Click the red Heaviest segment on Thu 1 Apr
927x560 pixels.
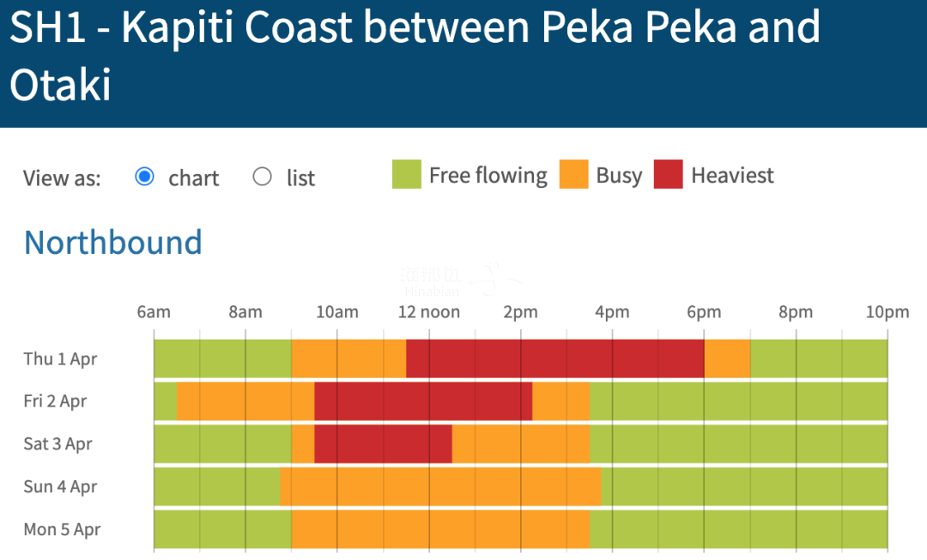[555, 358]
